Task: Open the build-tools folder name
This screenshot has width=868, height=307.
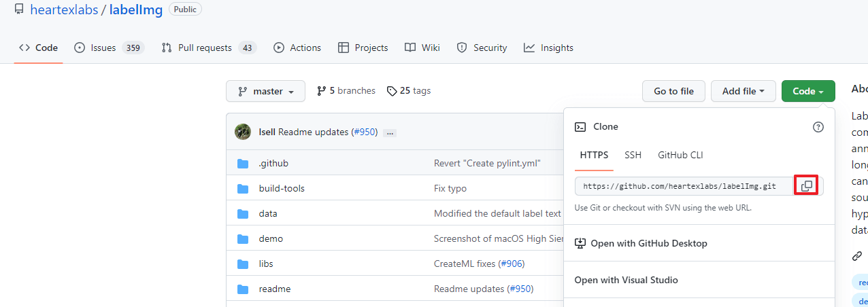Action: pos(282,188)
